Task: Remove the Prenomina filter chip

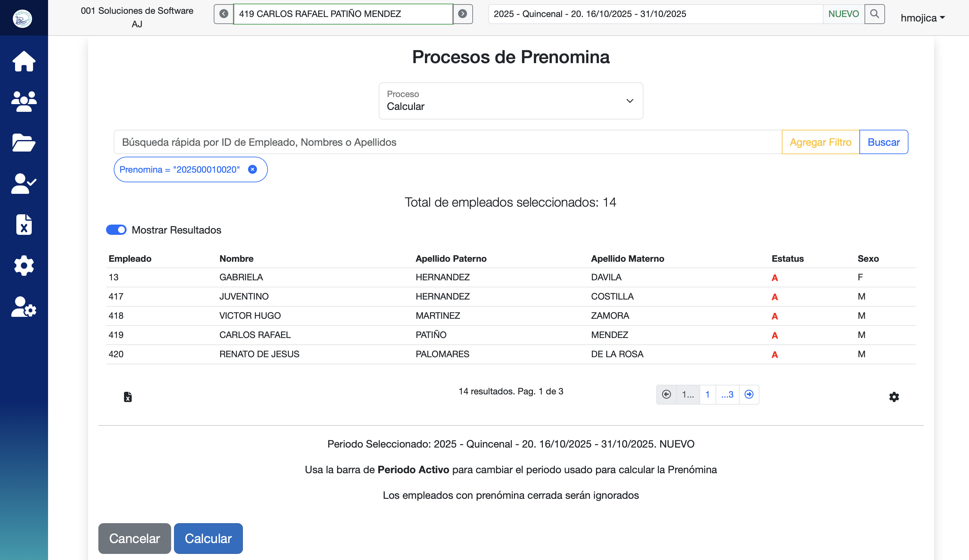Action: click(x=252, y=169)
